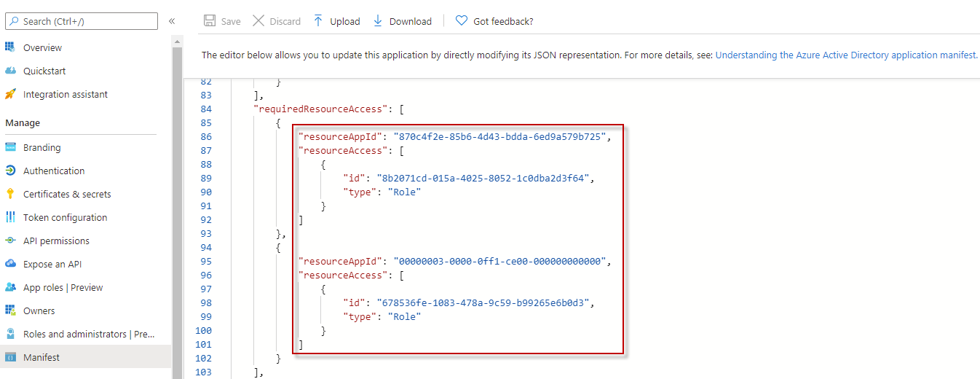Click the Upload button label
This screenshot has height=379, width=980.
point(345,21)
